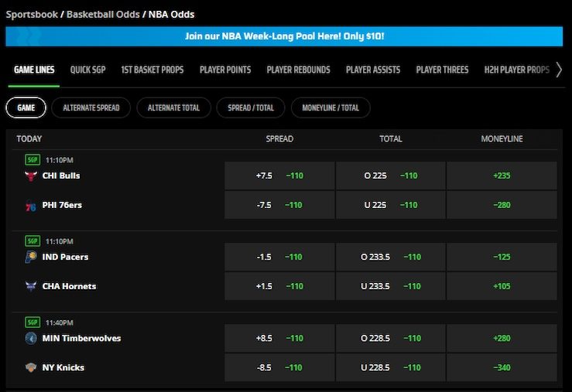The width and height of the screenshot is (572, 392).
Task: Click the NBA Odds breadcrumb
Action: (172, 15)
